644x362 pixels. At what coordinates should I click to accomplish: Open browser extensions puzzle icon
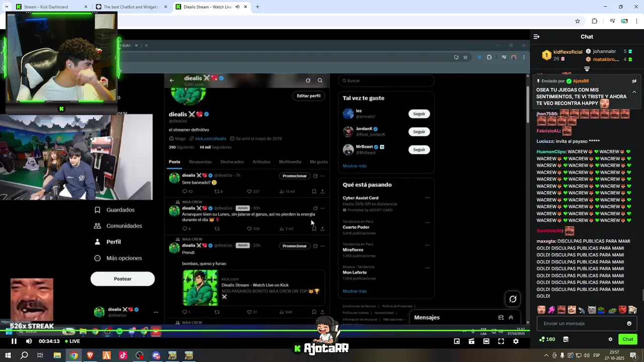(x=594, y=21)
